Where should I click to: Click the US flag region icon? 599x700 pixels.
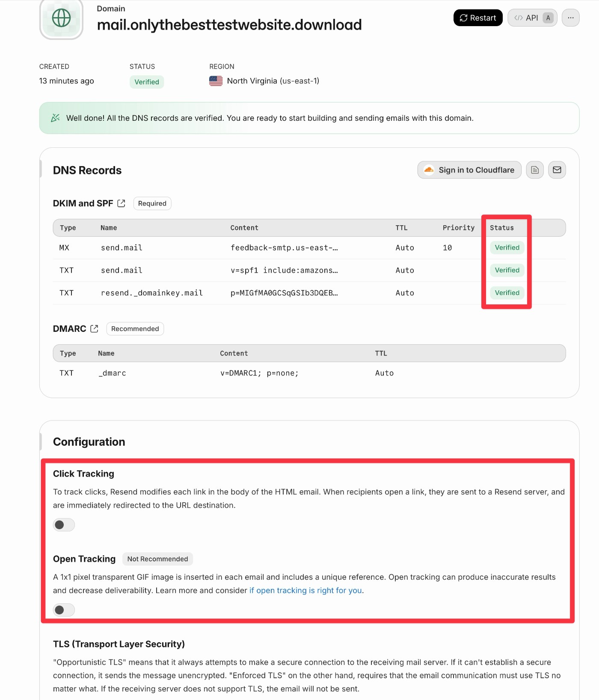(216, 81)
